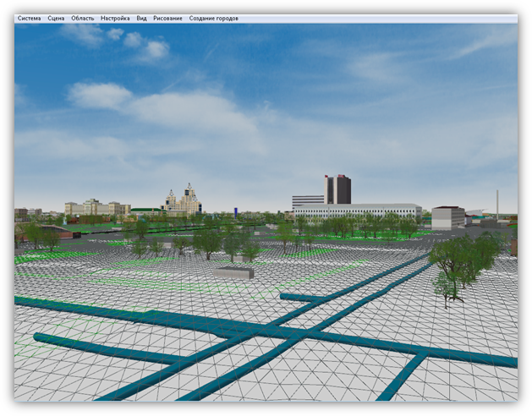
Task: Select the short teal pipe stub in center
Action: coord(301,298)
